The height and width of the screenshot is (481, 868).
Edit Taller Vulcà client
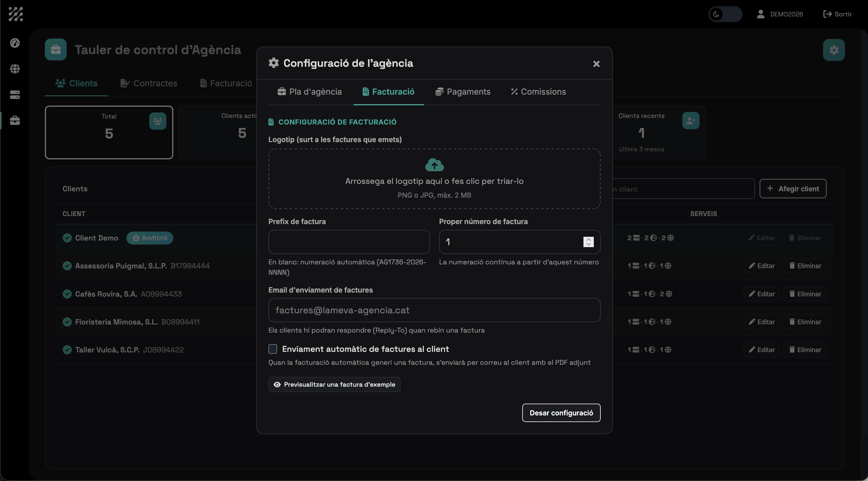click(762, 350)
